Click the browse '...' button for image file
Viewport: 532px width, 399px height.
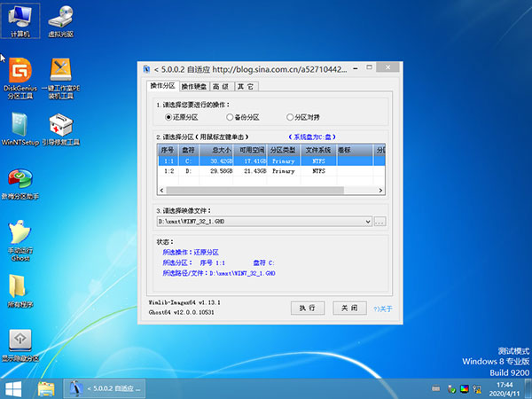click(379, 221)
